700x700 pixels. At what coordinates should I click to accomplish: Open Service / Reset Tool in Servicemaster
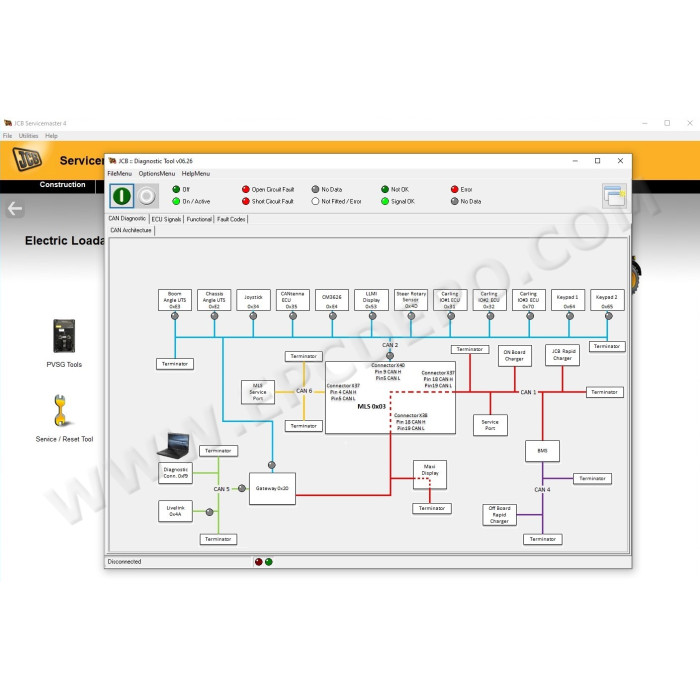click(64, 419)
